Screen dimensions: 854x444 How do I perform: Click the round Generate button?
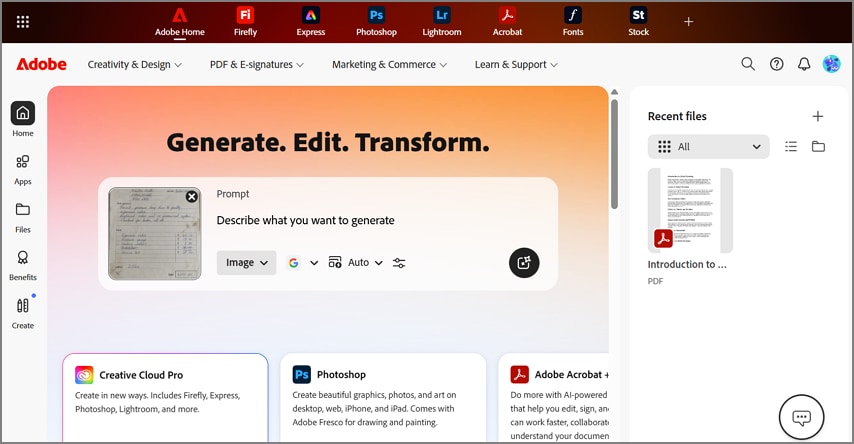click(524, 263)
